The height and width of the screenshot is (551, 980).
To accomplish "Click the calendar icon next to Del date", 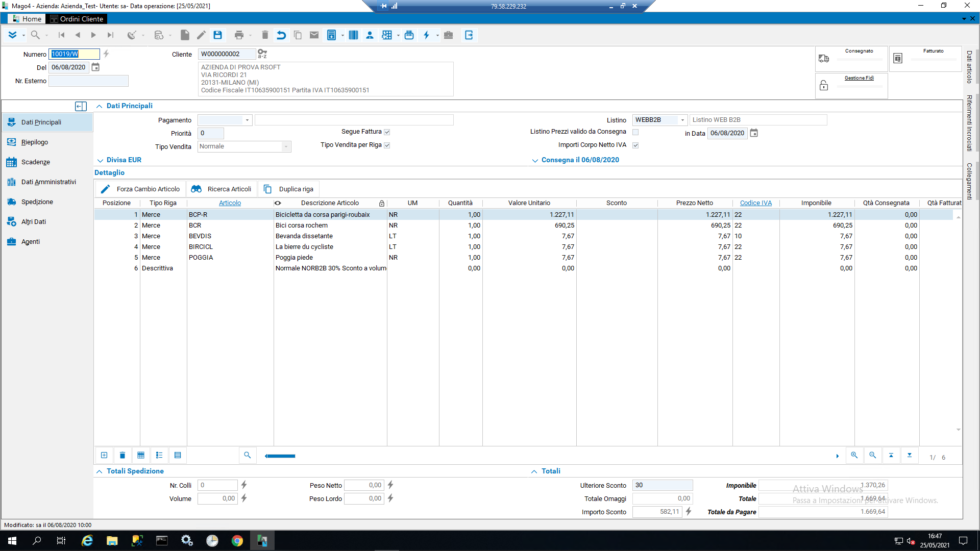I will coord(95,67).
